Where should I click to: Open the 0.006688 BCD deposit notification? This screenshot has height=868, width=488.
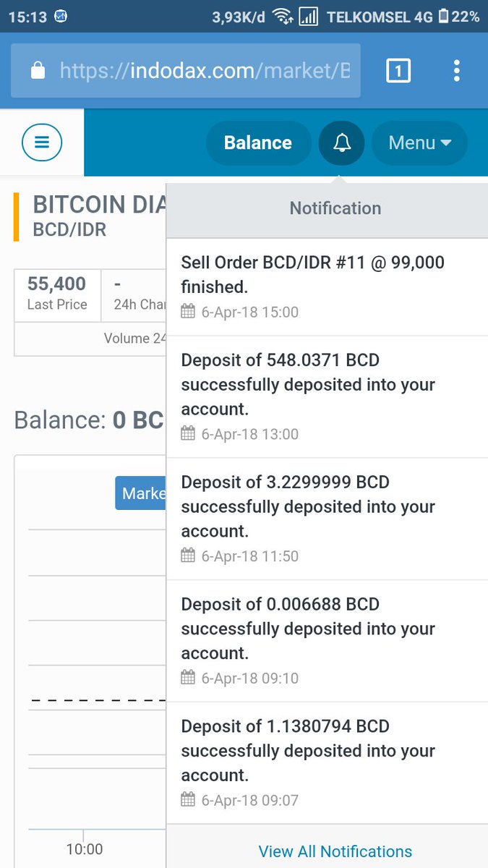coord(327,641)
